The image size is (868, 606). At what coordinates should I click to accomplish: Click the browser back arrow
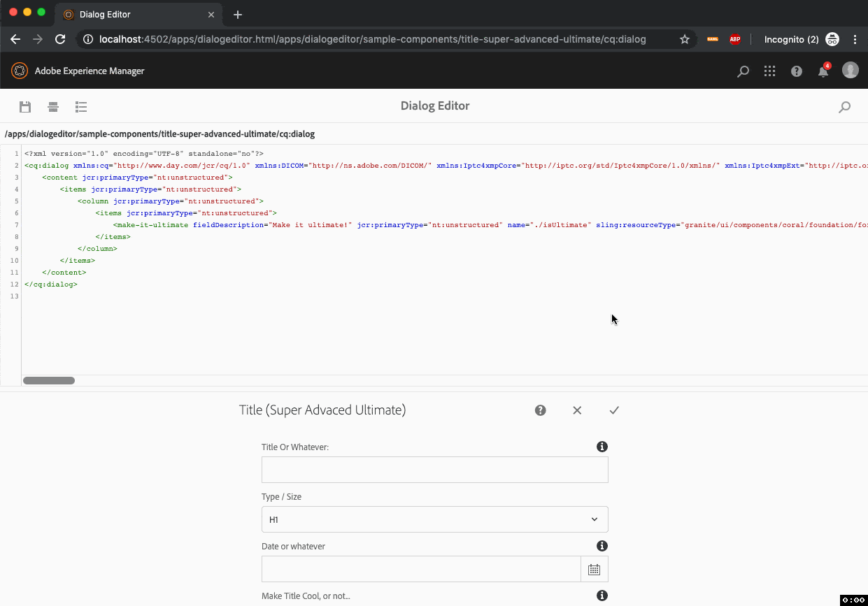point(15,39)
